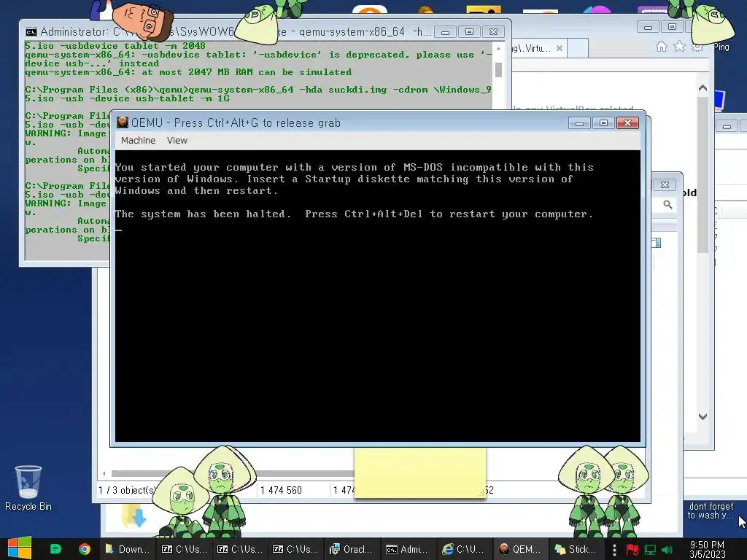
Task: Click the QEMU black console display
Action: point(378,296)
